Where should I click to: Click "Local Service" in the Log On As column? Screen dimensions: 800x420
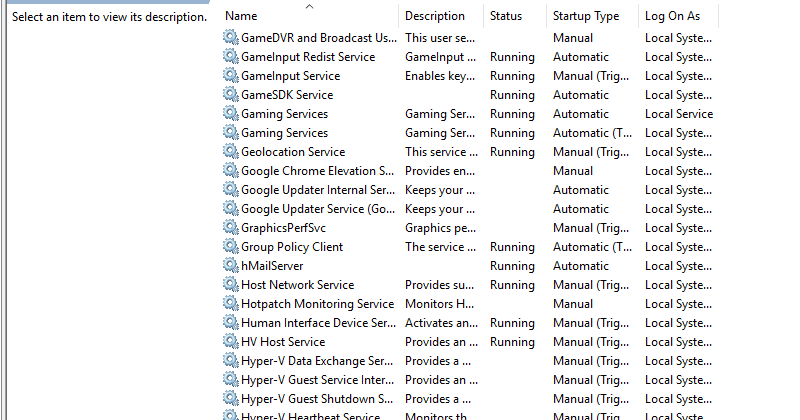(679, 114)
